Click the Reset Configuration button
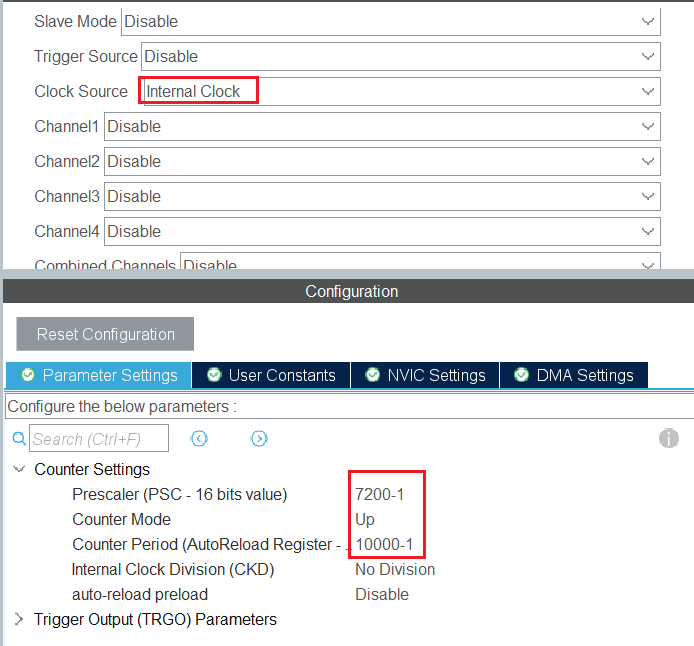Screen dimensions: 694x646 point(105,334)
